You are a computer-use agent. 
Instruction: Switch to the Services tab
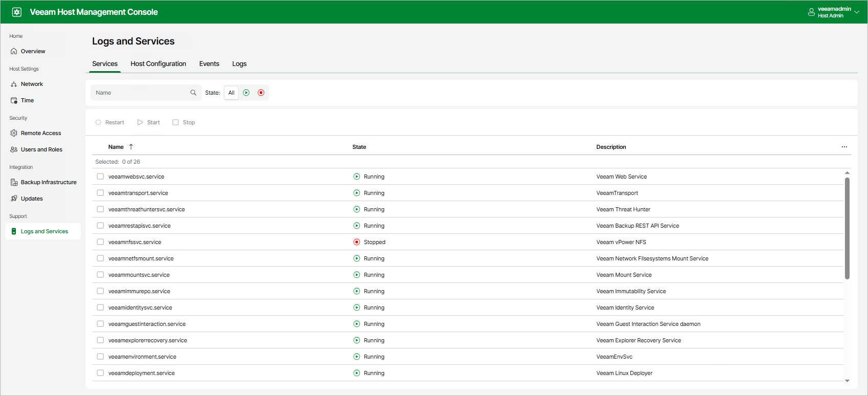105,64
